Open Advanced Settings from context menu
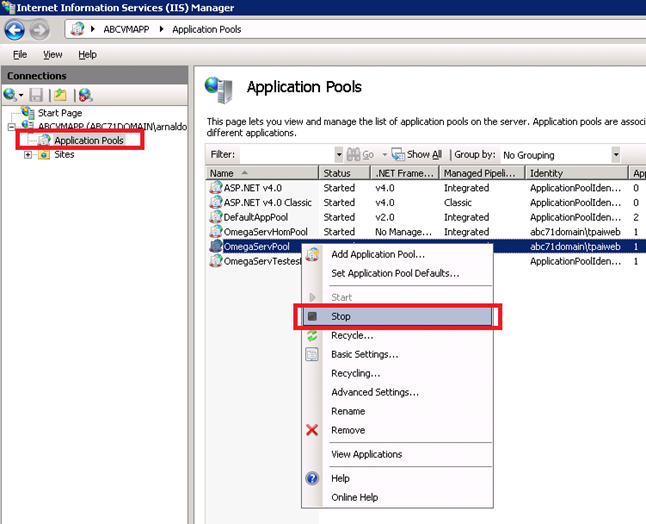Screen dimensions: 646x524 point(375,393)
